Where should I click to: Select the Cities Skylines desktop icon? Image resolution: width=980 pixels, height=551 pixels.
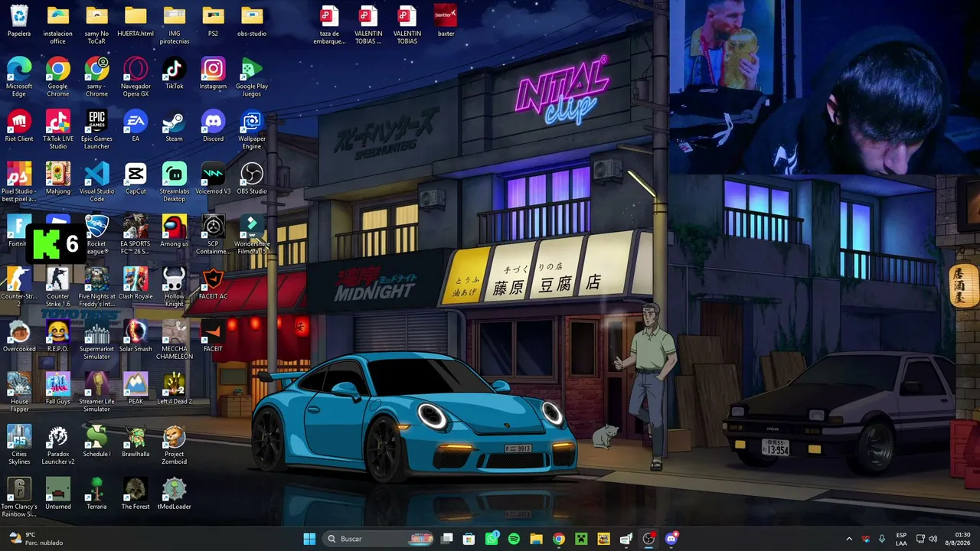click(19, 445)
